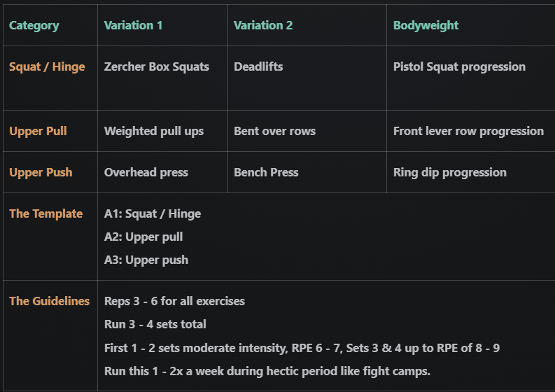Select the Zercher Box Squats cell
Screen dimensions: 555x392
(x=157, y=67)
